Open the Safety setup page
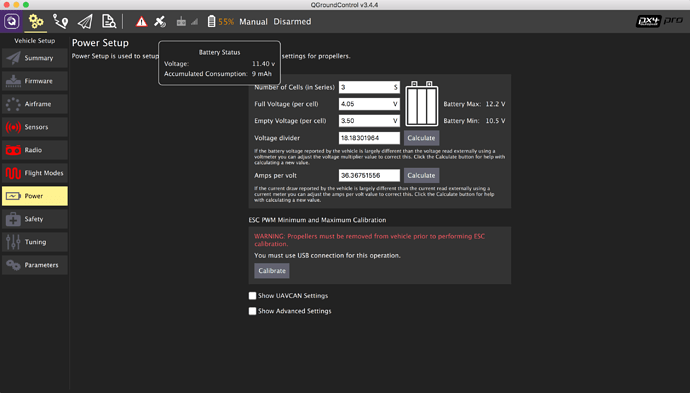The width and height of the screenshot is (690, 393). click(35, 219)
